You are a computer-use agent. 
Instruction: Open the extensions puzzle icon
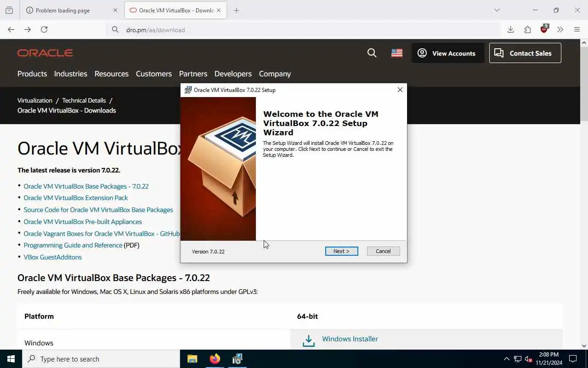[527, 29]
